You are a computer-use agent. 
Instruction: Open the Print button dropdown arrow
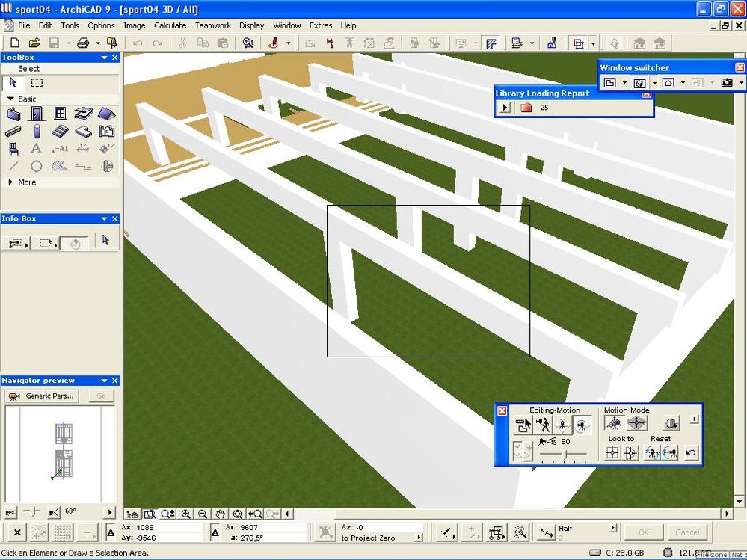coord(97,43)
